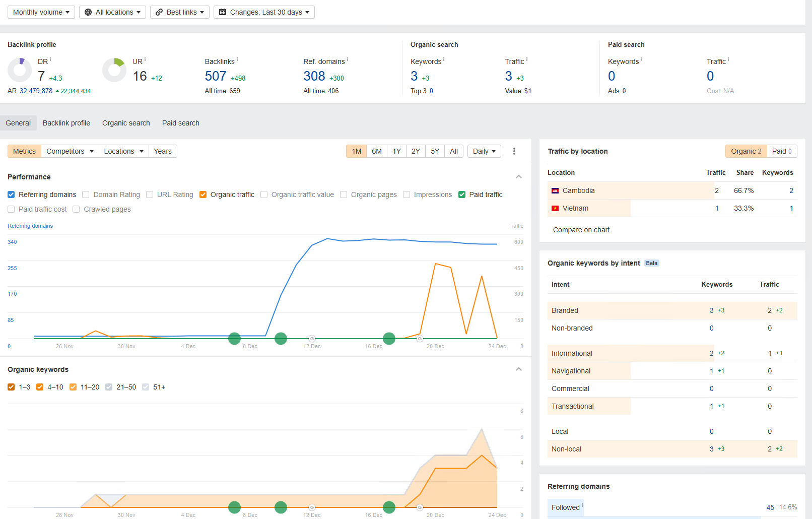This screenshot has height=519, width=812.
Task: Click the UR donut chart
Action: pos(114,70)
